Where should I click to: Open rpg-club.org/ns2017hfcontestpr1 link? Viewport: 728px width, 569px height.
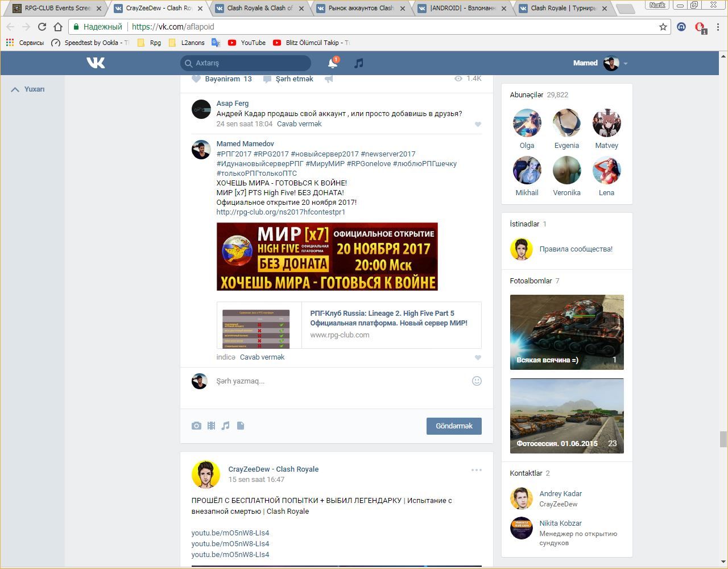(x=281, y=212)
